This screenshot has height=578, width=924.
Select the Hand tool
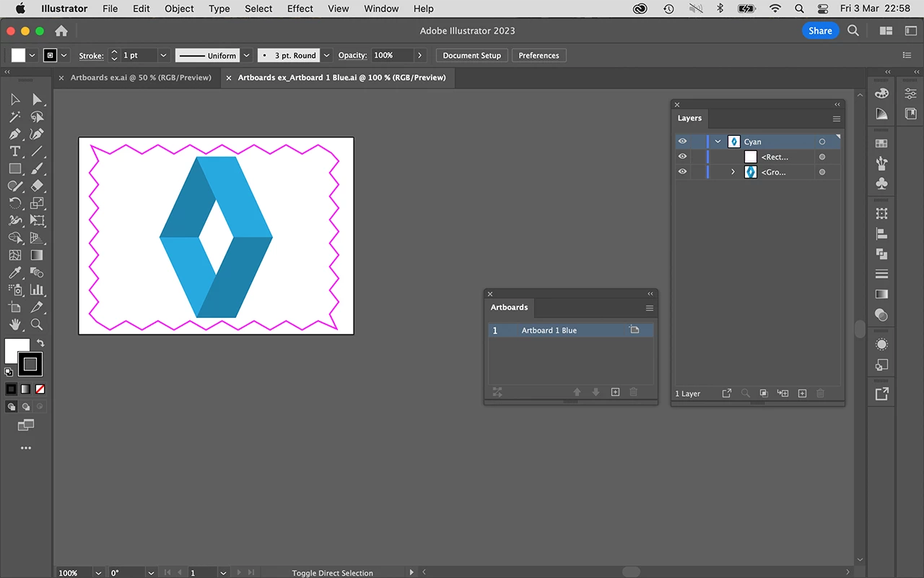14,325
